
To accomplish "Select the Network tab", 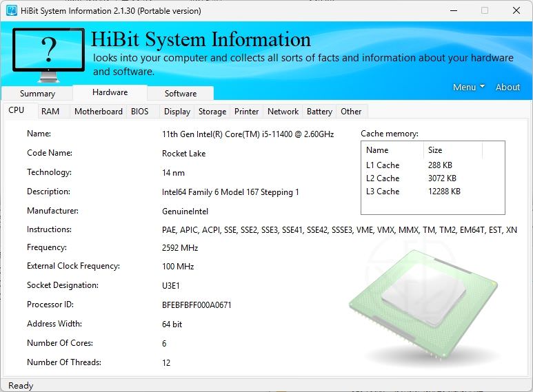I will click(283, 112).
